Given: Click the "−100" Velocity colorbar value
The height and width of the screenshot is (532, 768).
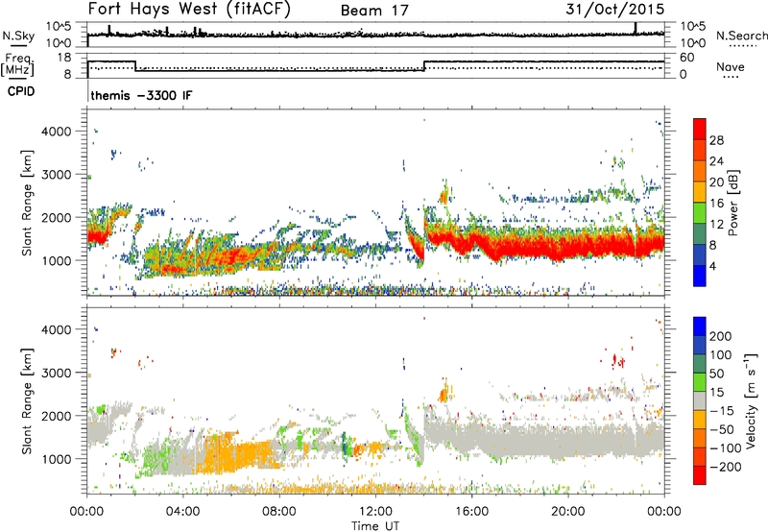Looking at the screenshot, I should [x=726, y=448].
